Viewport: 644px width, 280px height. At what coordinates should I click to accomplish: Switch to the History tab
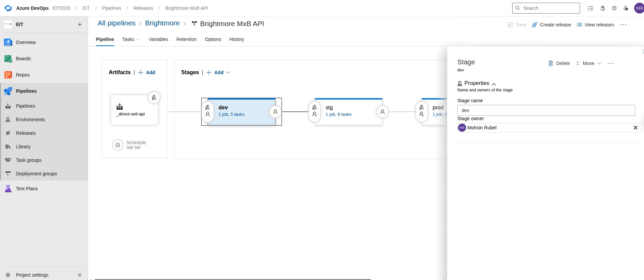[237, 39]
